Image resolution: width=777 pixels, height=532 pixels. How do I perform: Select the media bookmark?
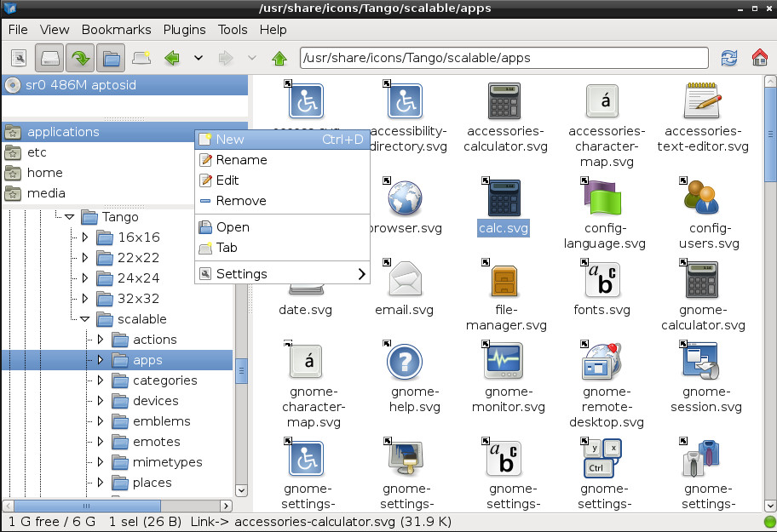[98, 193]
